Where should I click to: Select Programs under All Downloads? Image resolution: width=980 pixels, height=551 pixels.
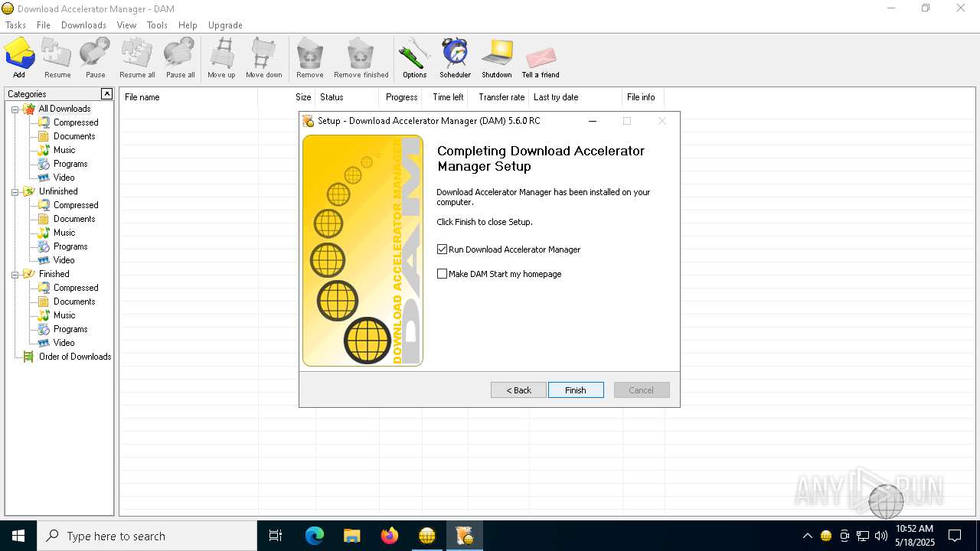coord(70,164)
